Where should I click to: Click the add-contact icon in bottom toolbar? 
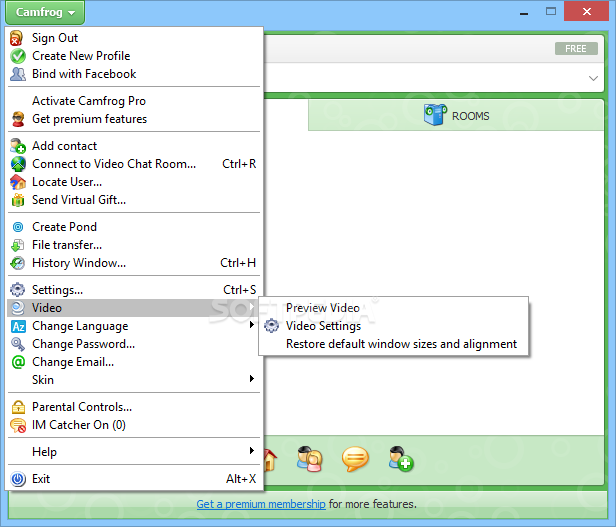point(401,459)
